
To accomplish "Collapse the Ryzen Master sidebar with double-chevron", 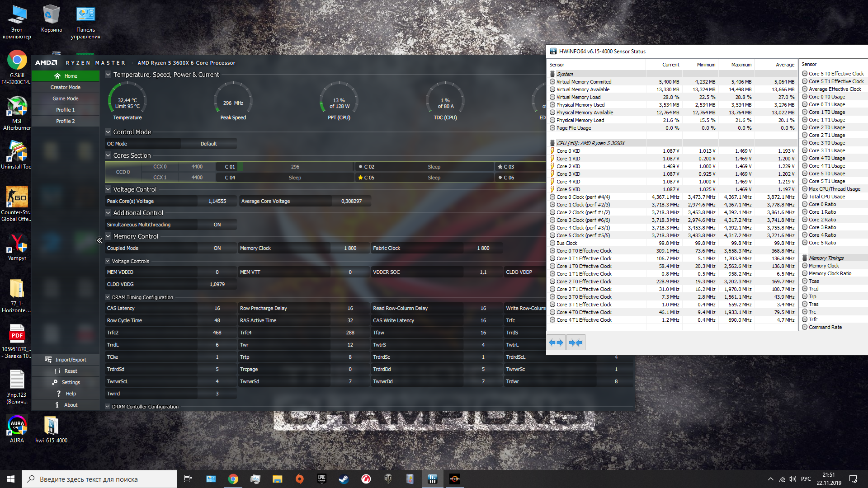I will coord(99,240).
